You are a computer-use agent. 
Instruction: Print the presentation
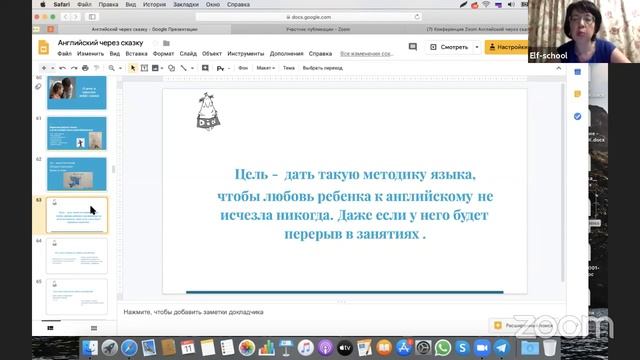[85, 68]
